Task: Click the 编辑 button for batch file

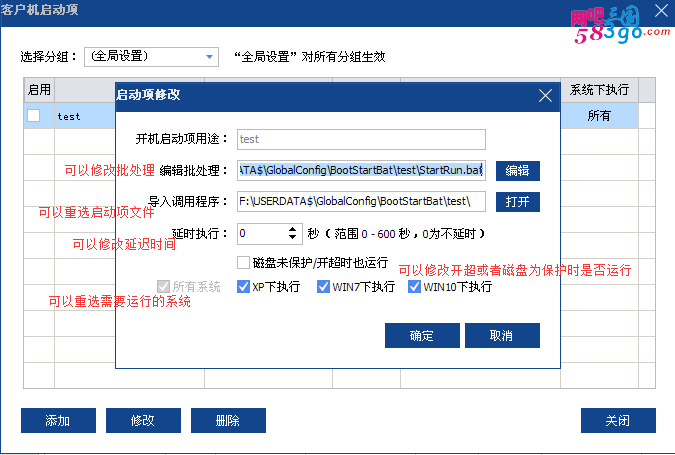Action: (x=517, y=171)
